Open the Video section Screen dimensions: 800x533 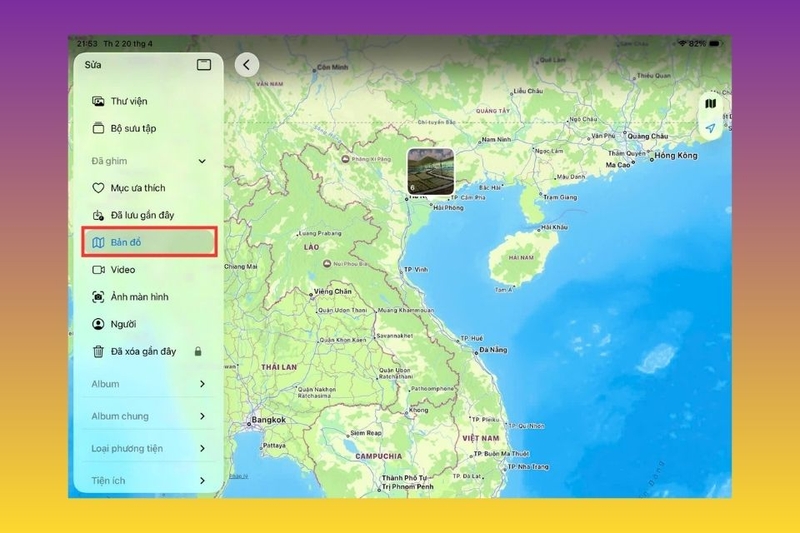click(x=147, y=269)
